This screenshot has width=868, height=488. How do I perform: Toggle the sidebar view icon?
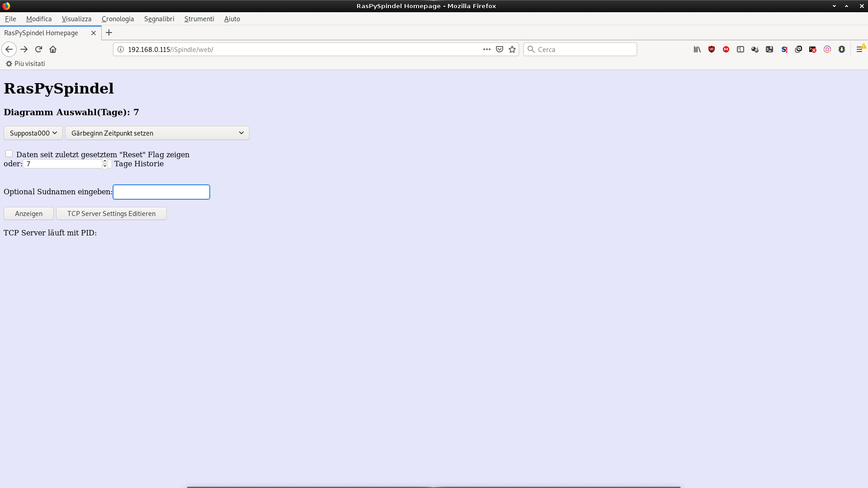click(741, 49)
